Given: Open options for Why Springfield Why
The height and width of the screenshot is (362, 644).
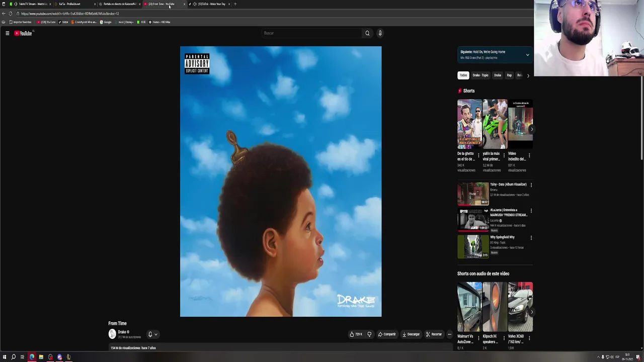Looking at the screenshot, I should click(531, 238).
